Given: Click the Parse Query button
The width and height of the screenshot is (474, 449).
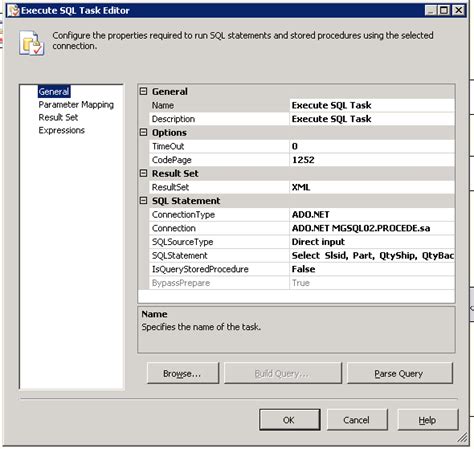Looking at the screenshot, I should coord(400,373).
